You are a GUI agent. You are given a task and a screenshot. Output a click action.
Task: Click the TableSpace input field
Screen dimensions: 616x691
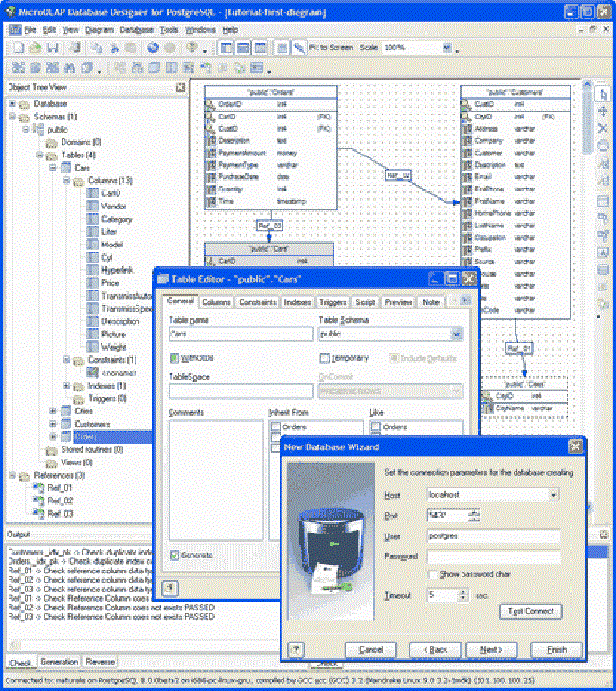pos(241,391)
